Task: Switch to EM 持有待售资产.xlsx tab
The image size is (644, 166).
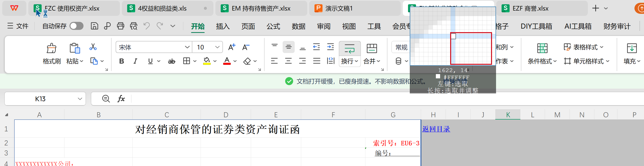Action: (261, 8)
